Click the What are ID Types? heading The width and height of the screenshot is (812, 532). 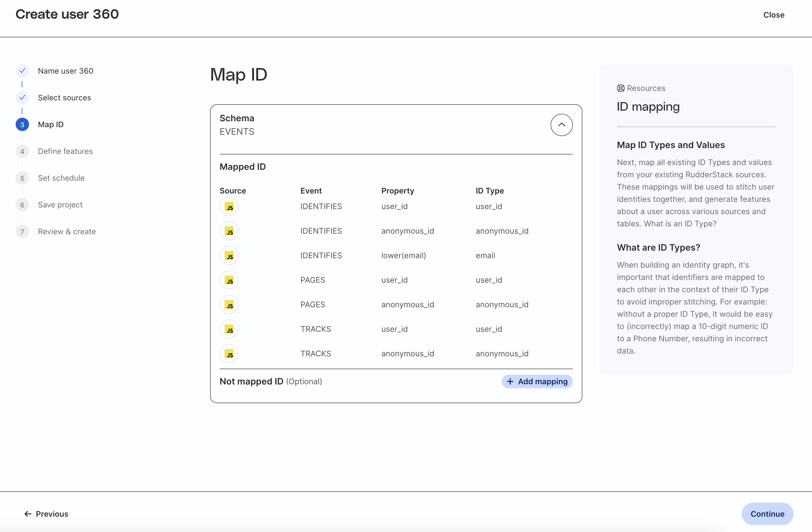[659, 248]
